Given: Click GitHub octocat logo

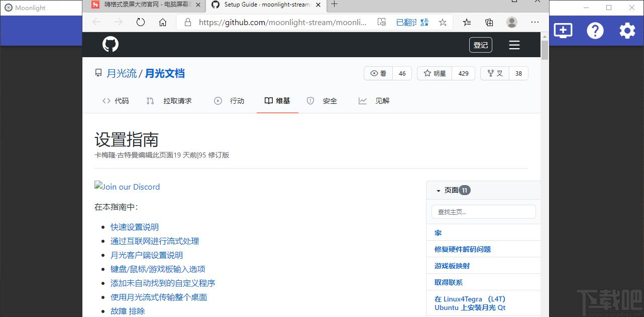Looking at the screenshot, I should click(111, 45).
